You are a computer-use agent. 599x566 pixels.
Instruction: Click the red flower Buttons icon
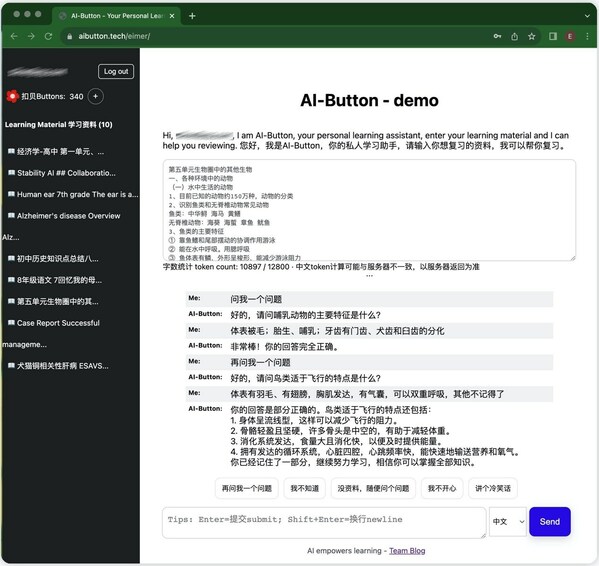12,96
